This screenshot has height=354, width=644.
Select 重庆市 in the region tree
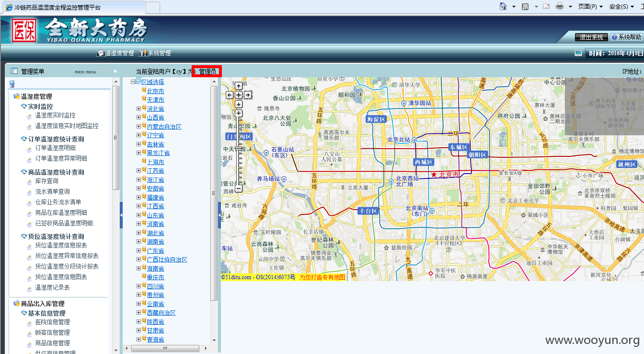coord(155,277)
